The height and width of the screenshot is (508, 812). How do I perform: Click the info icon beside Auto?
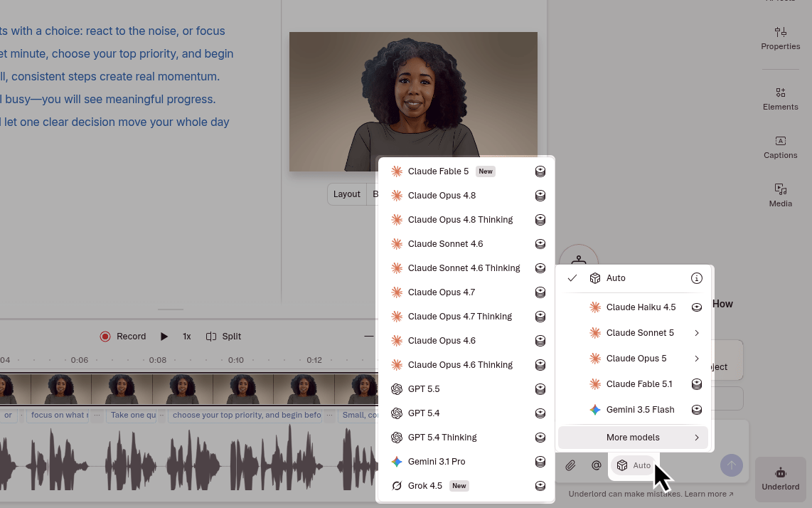[x=697, y=278]
